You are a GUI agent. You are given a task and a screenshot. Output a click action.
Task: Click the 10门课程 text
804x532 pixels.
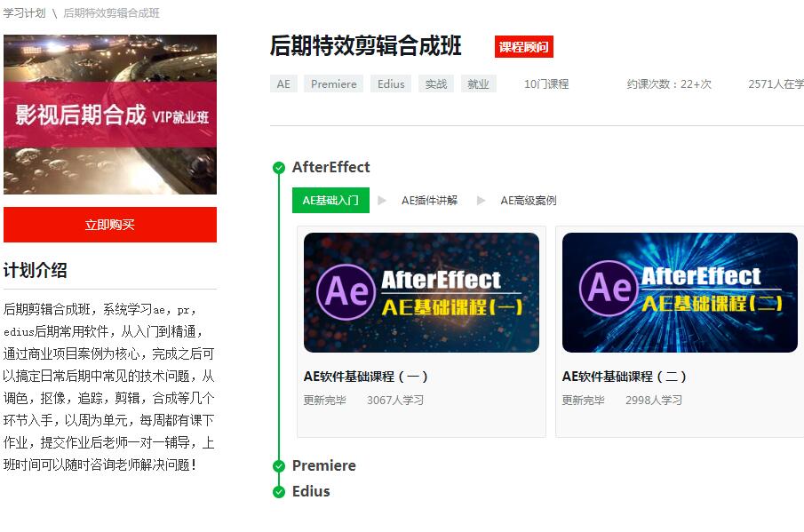point(546,84)
